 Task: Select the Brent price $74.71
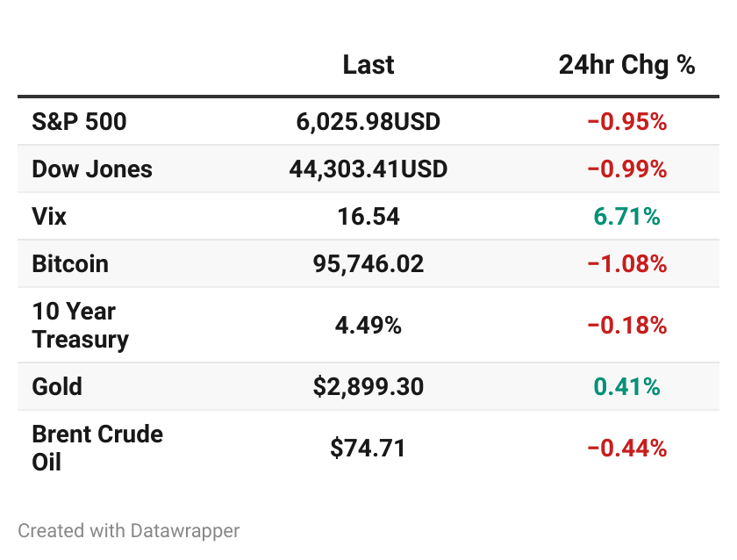[x=368, y=449]
